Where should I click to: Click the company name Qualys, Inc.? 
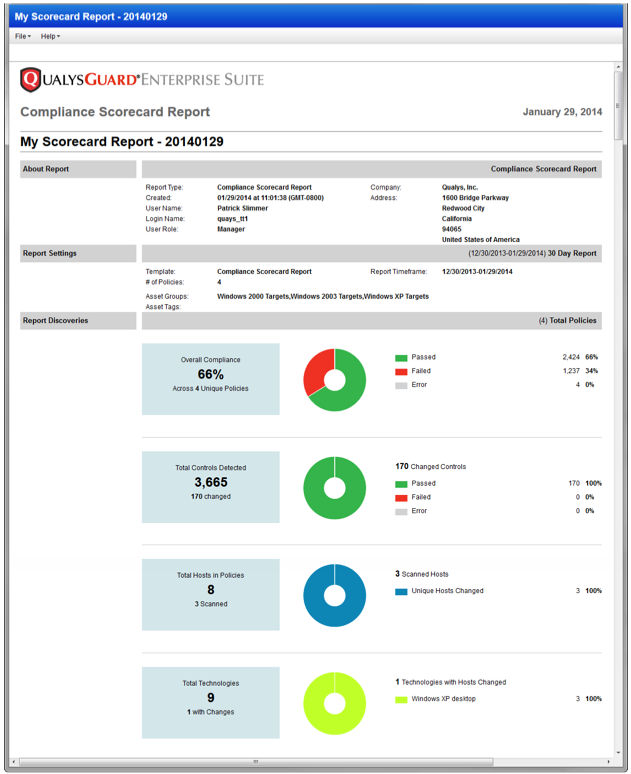pyautogui.click(x=460, y=188)
